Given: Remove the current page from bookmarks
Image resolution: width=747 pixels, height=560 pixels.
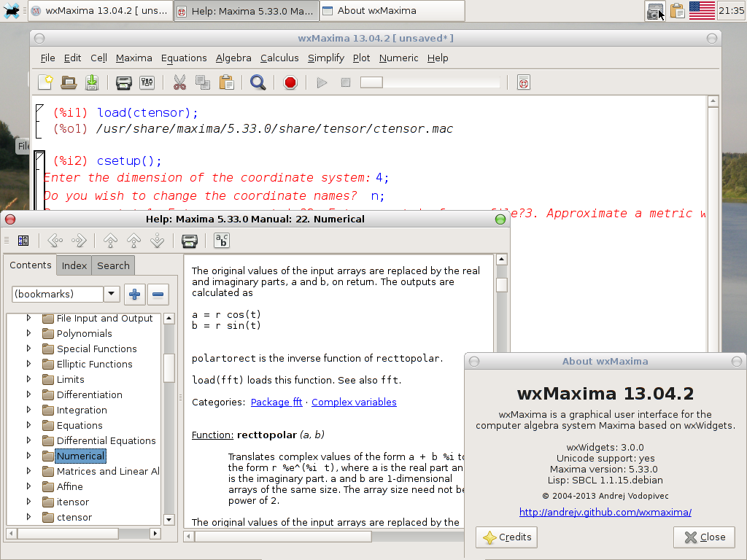Looking at the screenshot, I should pyautogui.click(x=158, y=295).
